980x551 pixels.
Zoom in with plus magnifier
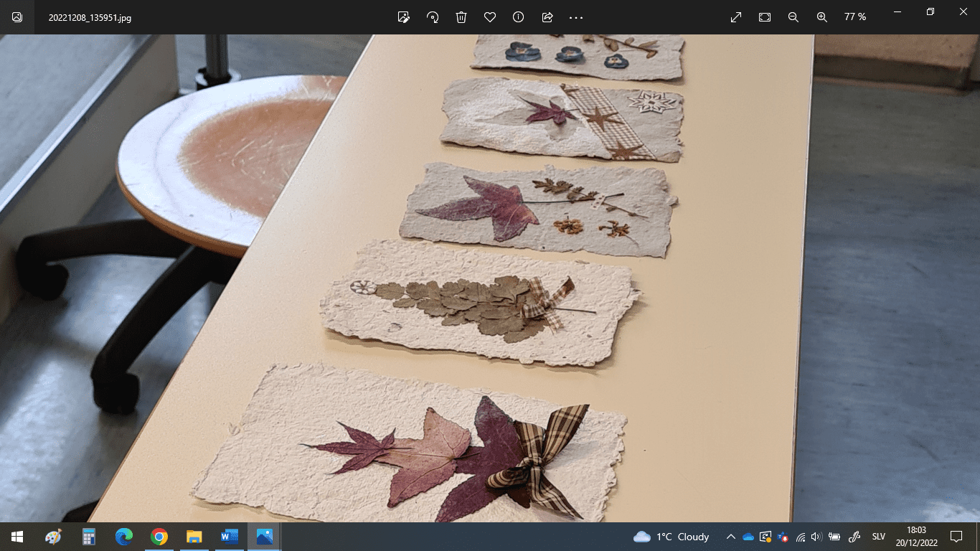(x=822, y=17)
